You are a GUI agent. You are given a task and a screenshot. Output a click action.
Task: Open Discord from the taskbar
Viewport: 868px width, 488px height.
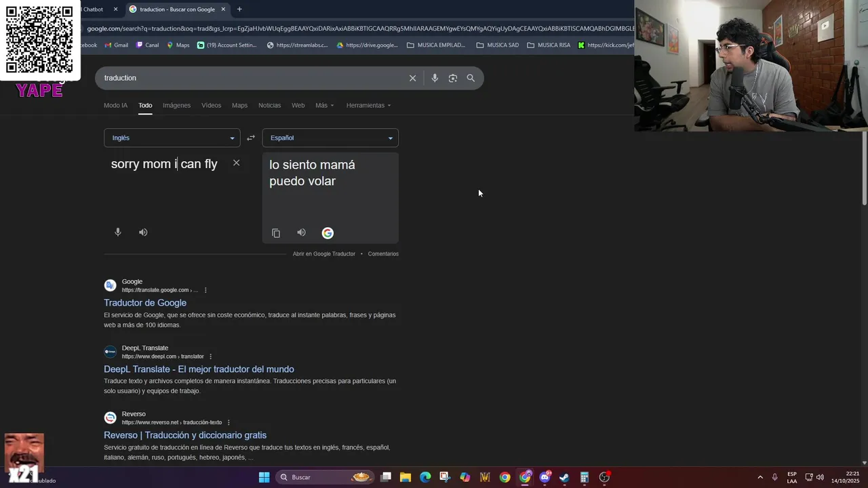tap(545, 477)
